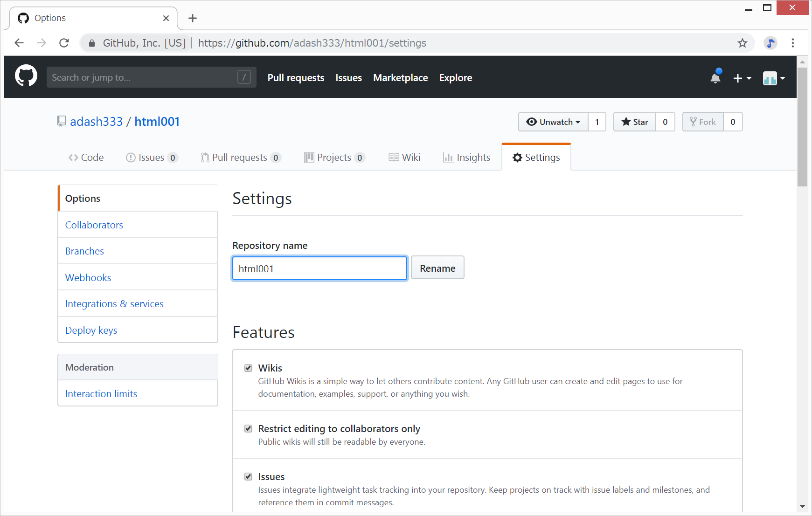Go back using browser arrow
Screen dimensions: 812x516
click(x=19, y=43)
